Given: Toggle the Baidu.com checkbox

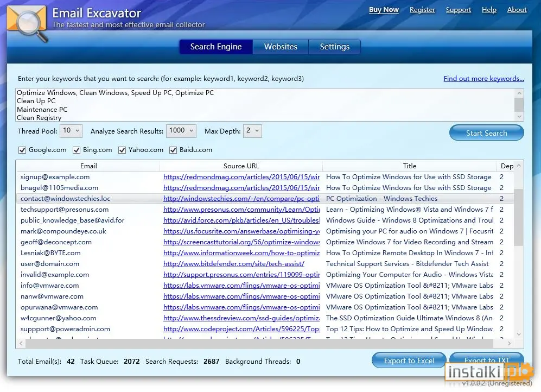Looking at the screenshot, I should pos(173,150).
